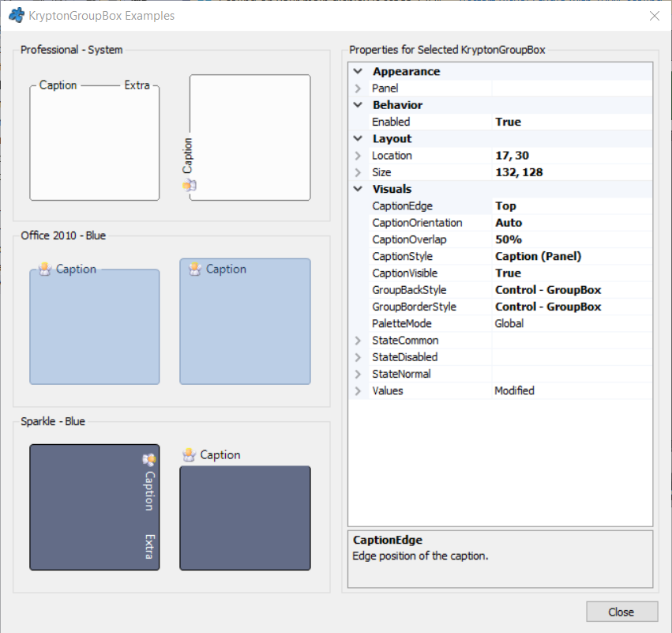This screenshot has height=633, width=672.
Task: Select Sparkle groupbox with right-edge caption
Action: (x=94, y=507)
